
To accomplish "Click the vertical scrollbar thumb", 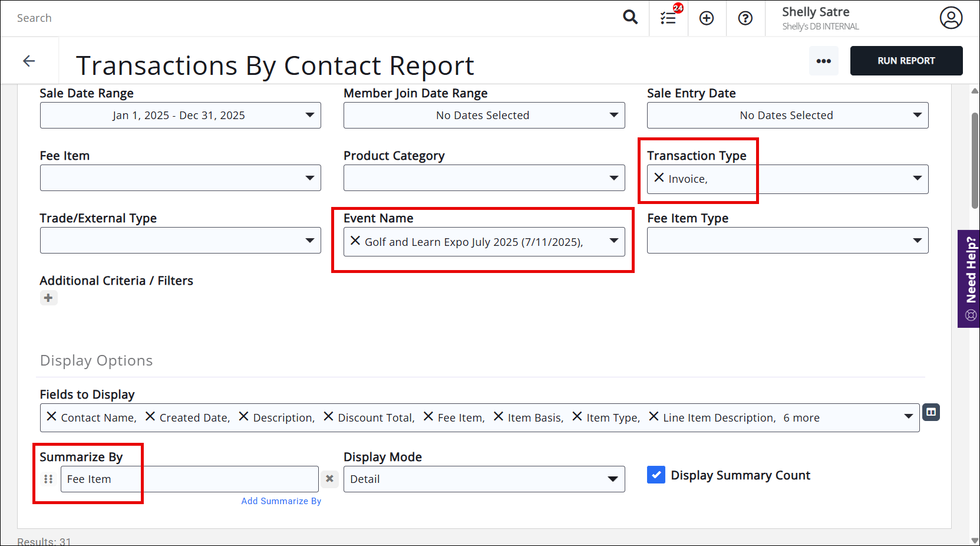I will [975, 159].
